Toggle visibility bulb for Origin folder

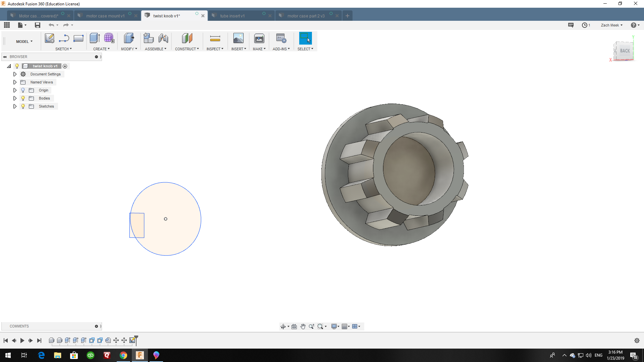(x=23, y=90)
